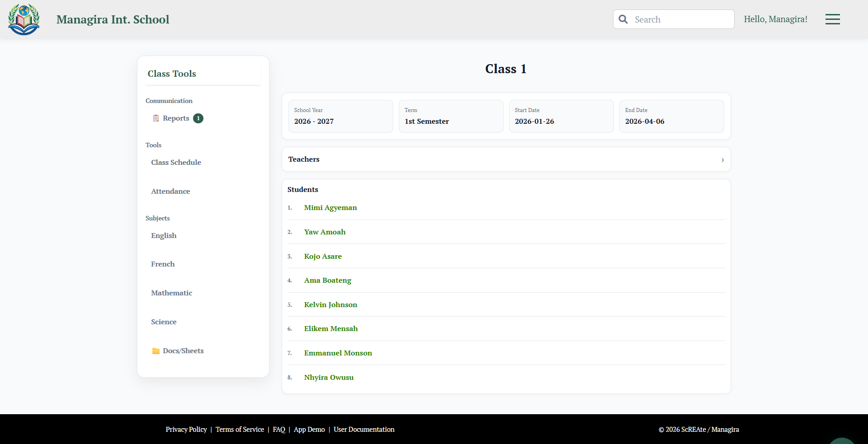Screen dimensions: 868x444
Task: Open student profile for Mimi Agyeman
Action: (330, 207)
